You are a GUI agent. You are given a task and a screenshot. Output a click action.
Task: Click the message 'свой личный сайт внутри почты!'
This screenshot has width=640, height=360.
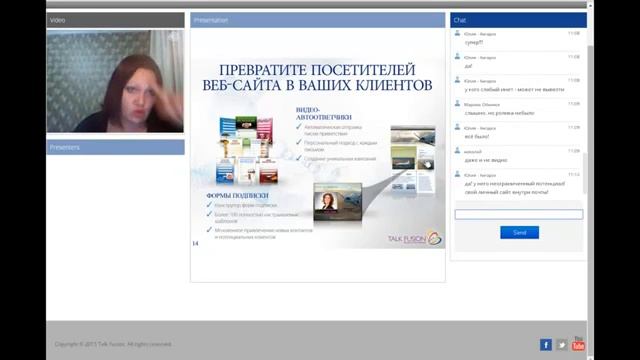point(506,192)
